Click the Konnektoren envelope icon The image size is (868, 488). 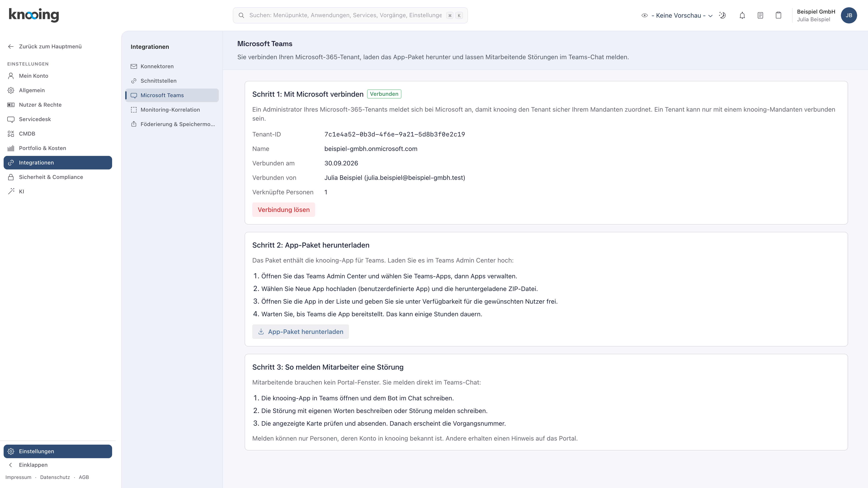pyautogui.click(x=134, y=66)
